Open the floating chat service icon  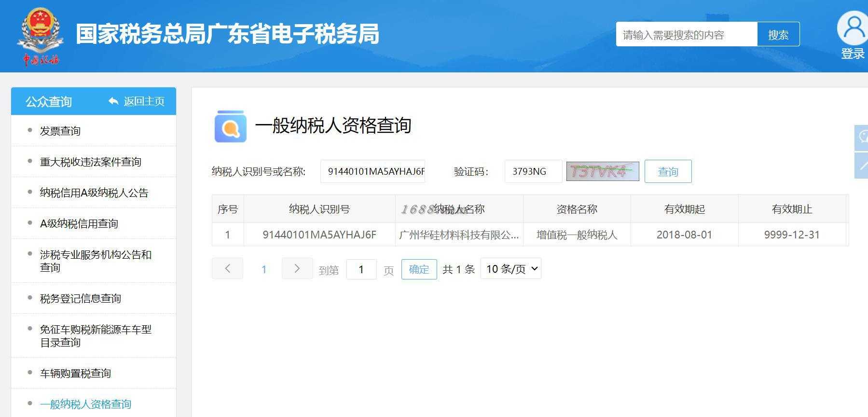[x=862, y=138]
